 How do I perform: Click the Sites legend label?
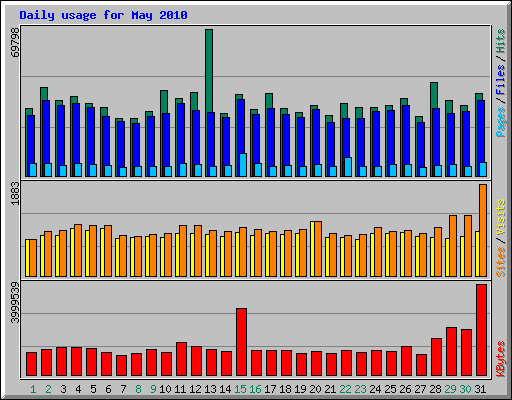(x=500, y=262)
